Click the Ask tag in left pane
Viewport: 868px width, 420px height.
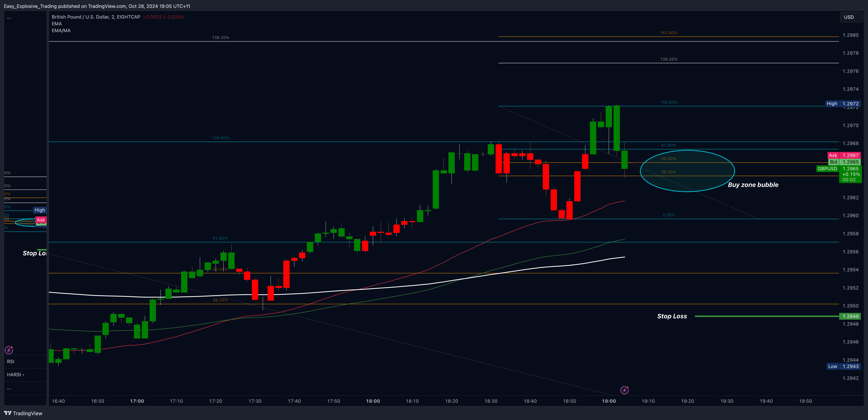(x=41, y=220)
